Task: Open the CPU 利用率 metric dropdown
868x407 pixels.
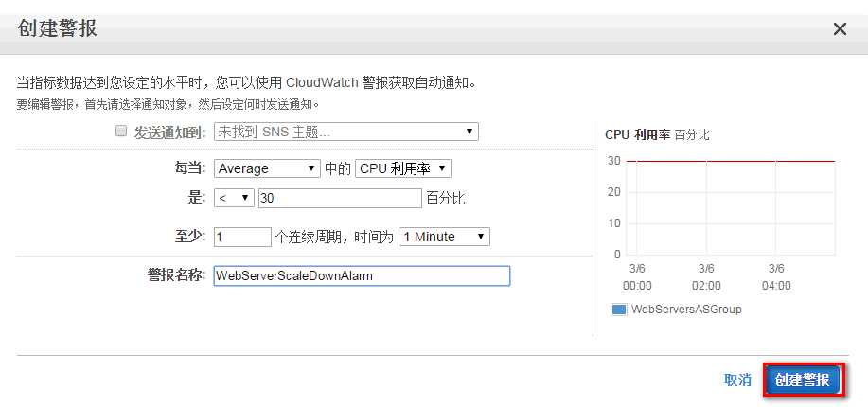Action: 403,168
